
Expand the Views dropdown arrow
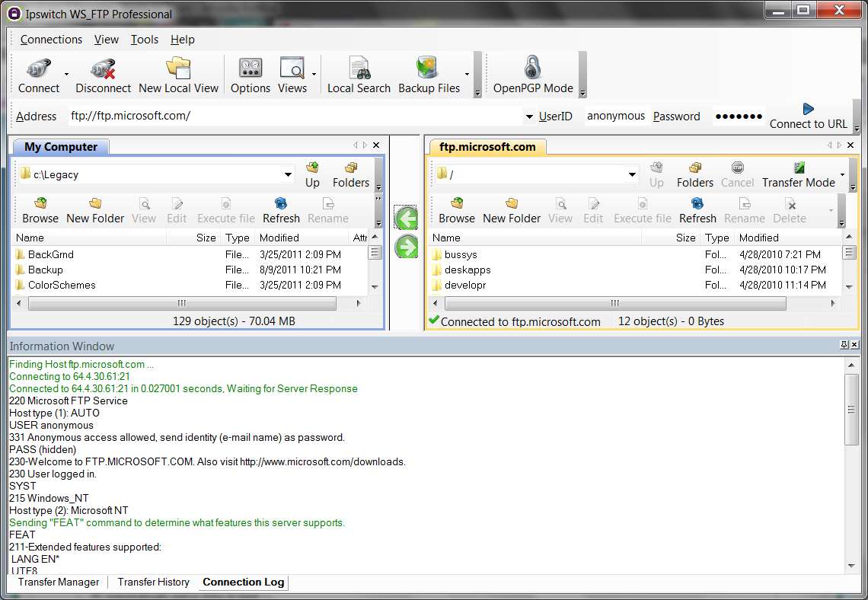[314, 74]
